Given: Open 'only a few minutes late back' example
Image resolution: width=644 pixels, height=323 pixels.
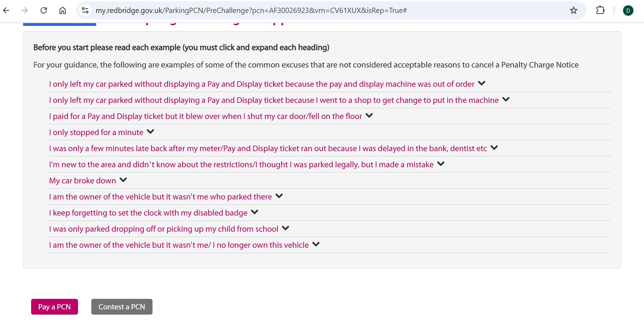Looking at the screenshot, I should [x=268, y=148].
